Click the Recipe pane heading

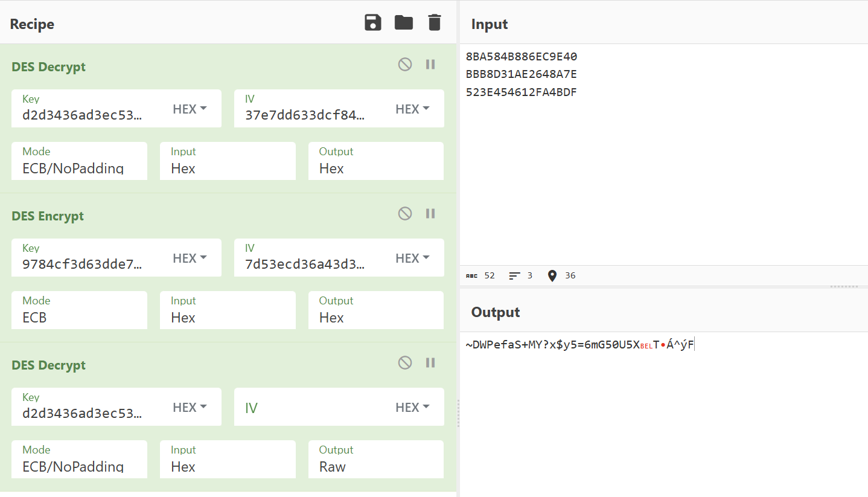32,24
